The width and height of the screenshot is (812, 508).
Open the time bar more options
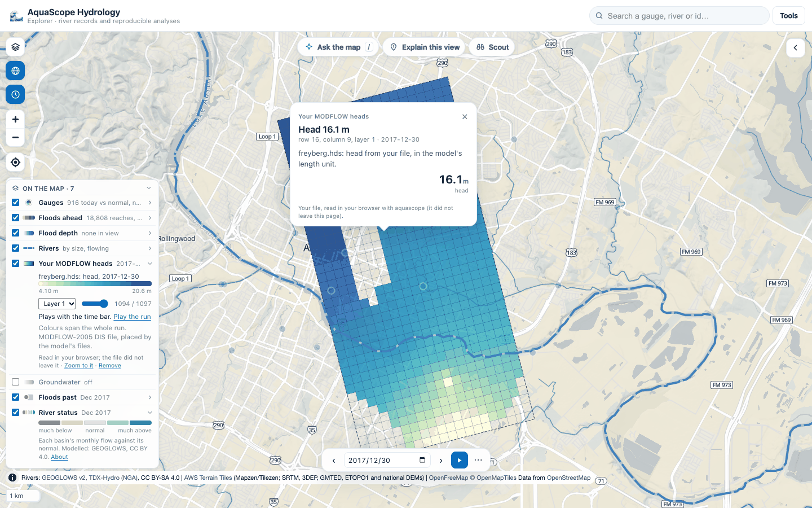point(478,461)
